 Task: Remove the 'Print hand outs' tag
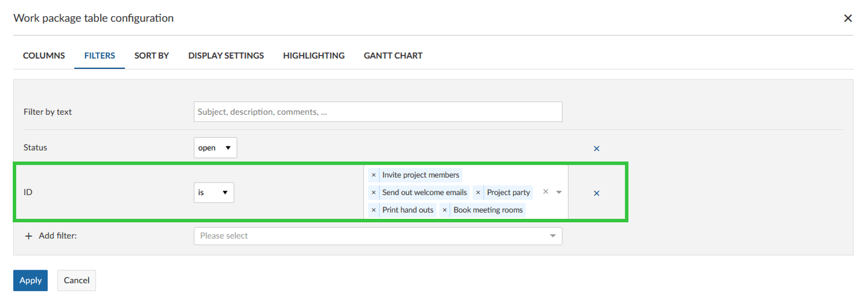(373, 210)
